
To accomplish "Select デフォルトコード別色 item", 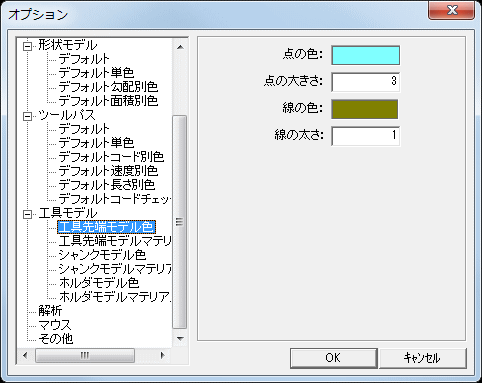I will (111, 157).
